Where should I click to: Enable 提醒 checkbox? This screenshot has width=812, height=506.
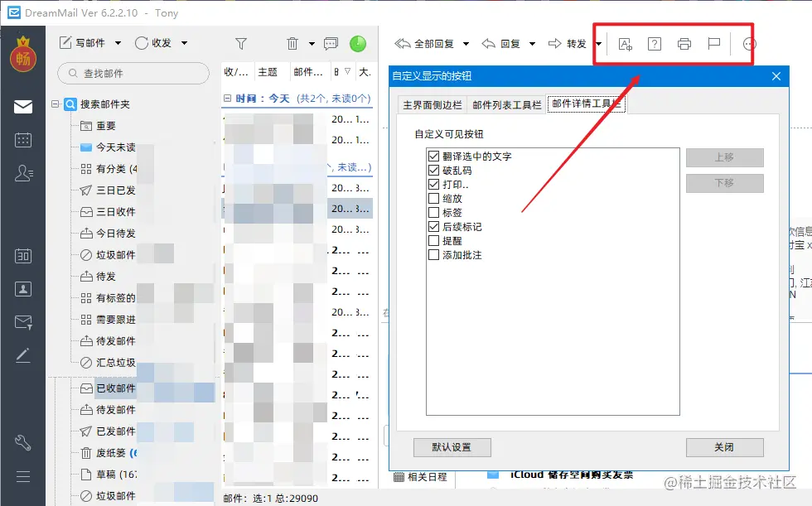pos(434,241)
